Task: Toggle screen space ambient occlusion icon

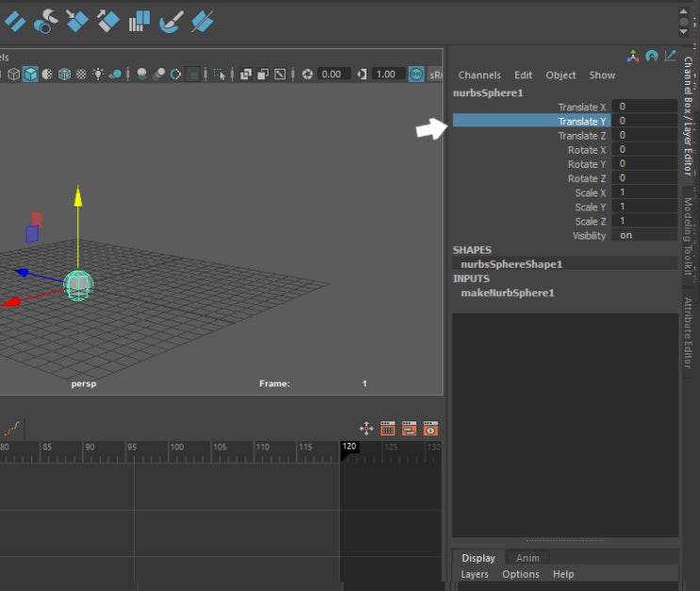Action: coord(141,74)
